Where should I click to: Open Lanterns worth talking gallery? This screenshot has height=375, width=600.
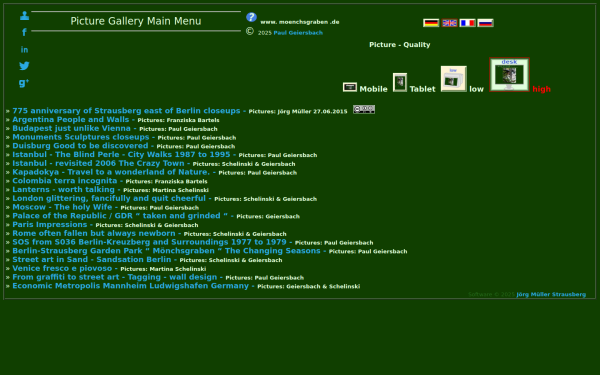click(x=64, y=189)
